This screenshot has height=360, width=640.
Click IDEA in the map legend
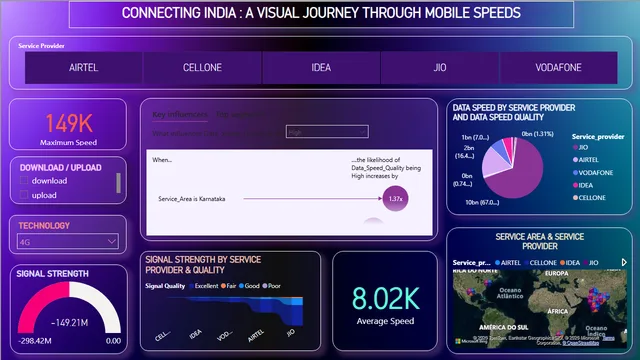(570, 263)
